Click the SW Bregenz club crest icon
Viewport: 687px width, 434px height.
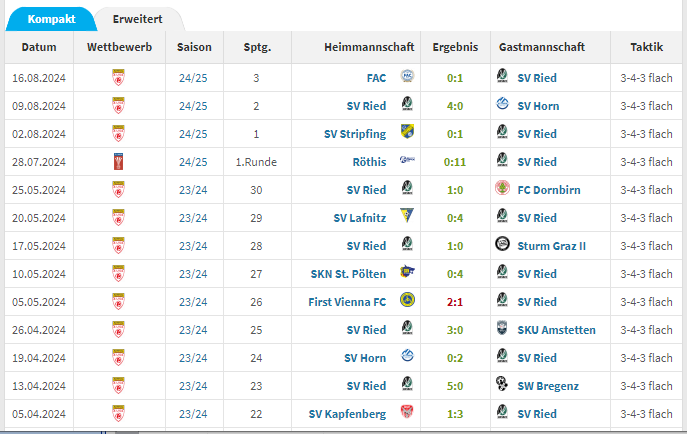coord(502,385)
